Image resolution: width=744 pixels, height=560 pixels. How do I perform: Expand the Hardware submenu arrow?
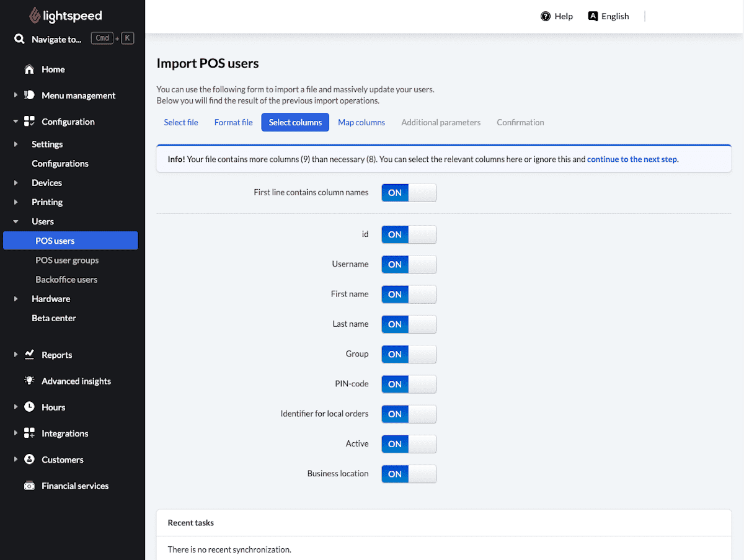tap(15, 299)
